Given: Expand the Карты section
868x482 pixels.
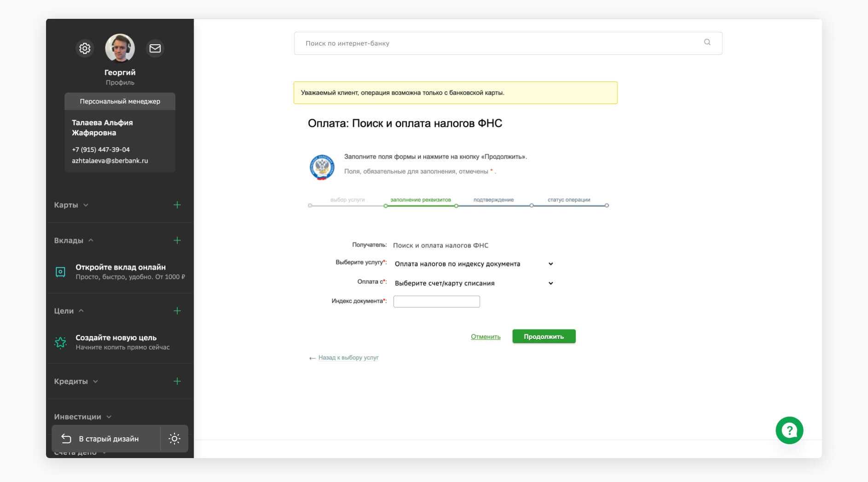Looking at the screenshot, I should [71, 205].
